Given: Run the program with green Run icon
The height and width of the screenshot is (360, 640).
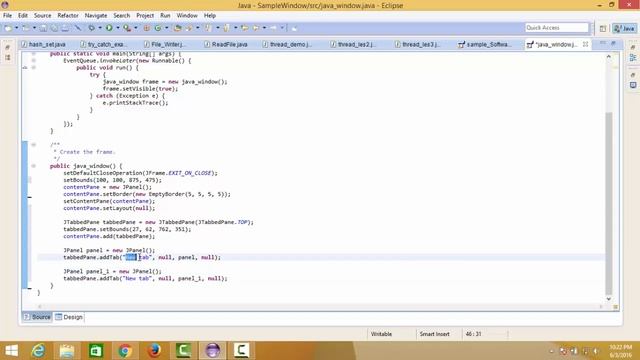Looking at the screenshot, I should point(109,28).
